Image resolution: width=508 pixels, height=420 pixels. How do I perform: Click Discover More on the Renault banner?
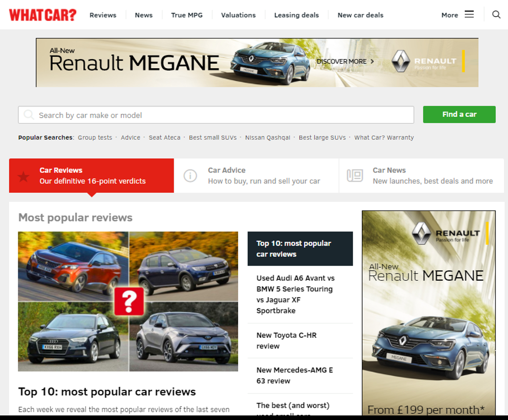(344, 62)
